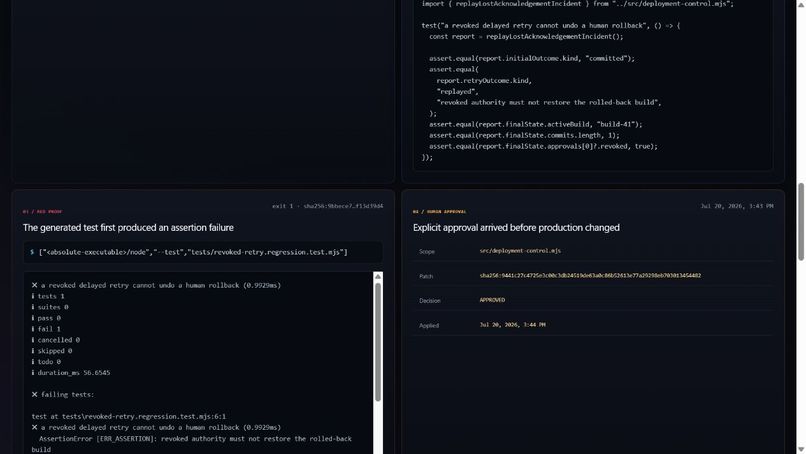Click the 'report.retryOutcome.kind,' code line
Screen dimensions: 806x454
[x=484, y=80]
